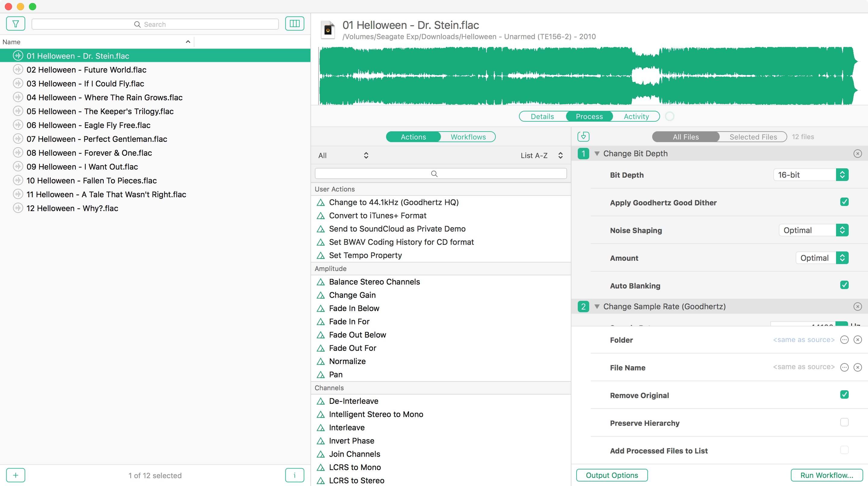Select the Change Gain action
The height and width of the screenshot is (486, 868).
pyautogui.click(x=441, y=295)
